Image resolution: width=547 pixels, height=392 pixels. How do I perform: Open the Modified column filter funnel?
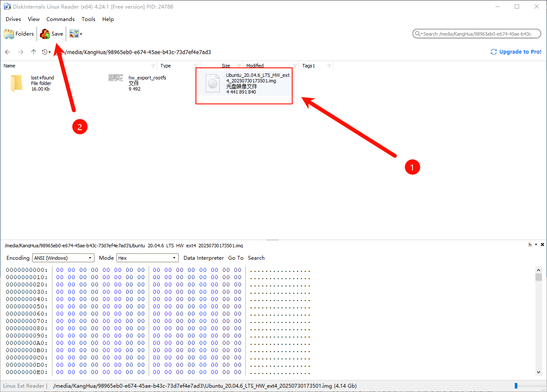295,66
